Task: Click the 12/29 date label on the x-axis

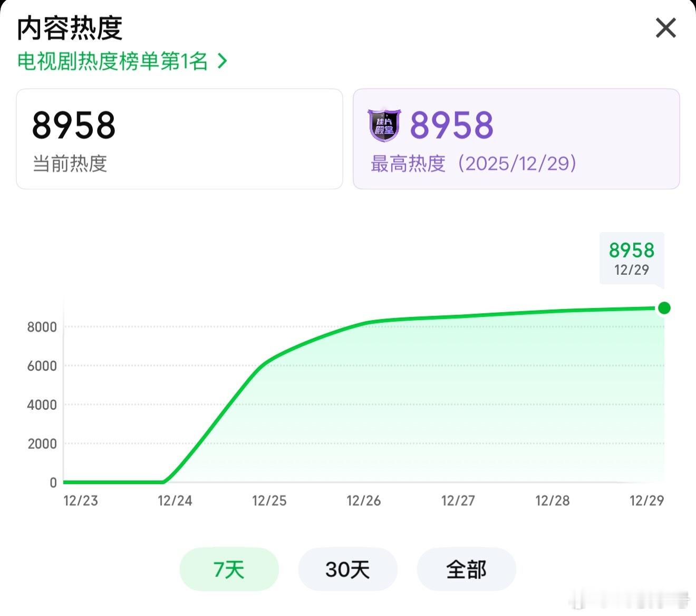Action: (x=647, y=502)
